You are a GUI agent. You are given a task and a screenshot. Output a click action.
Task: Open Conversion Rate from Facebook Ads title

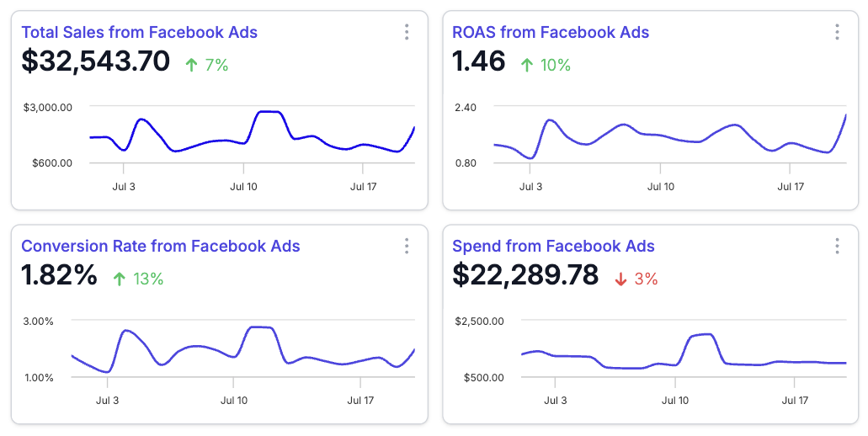(x=160, y=246)
